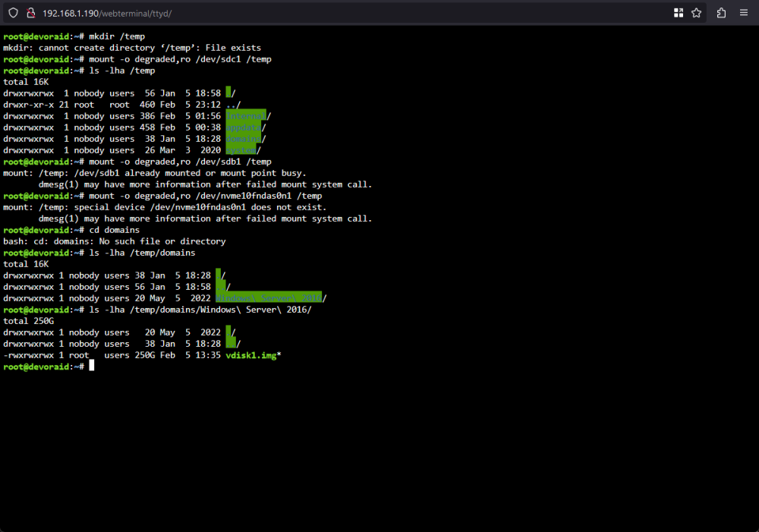Click the highlighted 'Windows\ Server\ 2016' directory name
The width and height of the screenshot is (759, 532).
click(269, 298)
